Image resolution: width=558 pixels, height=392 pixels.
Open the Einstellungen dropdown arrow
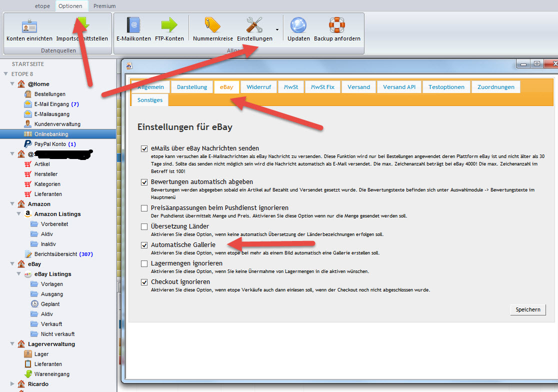point(277,30)
